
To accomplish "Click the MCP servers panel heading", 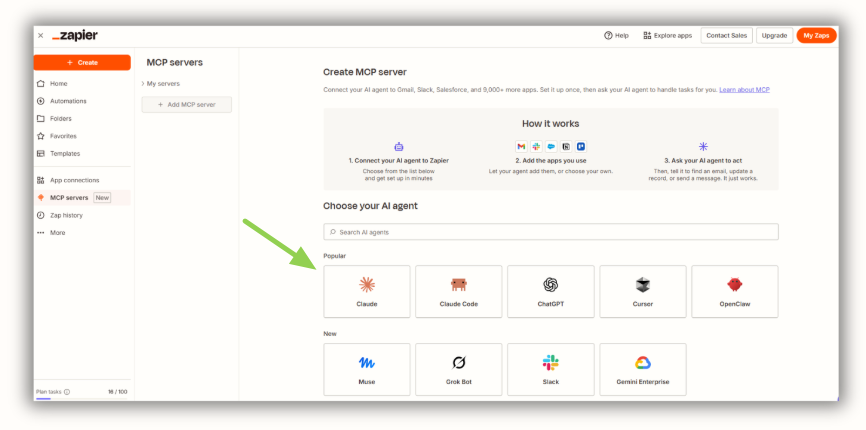I will (x=175, y=62).
